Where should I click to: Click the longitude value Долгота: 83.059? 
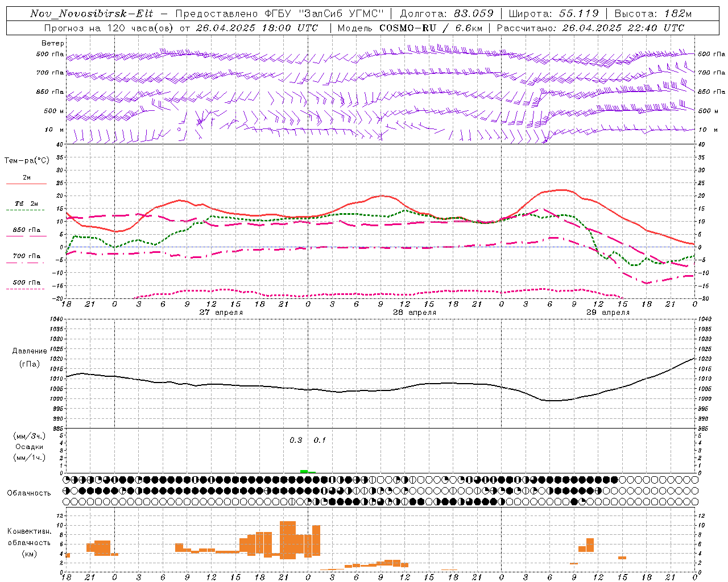[x=447, y=14]
